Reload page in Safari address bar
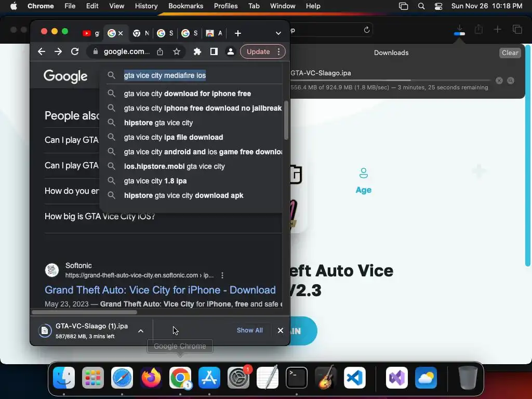 coord(366,30)
